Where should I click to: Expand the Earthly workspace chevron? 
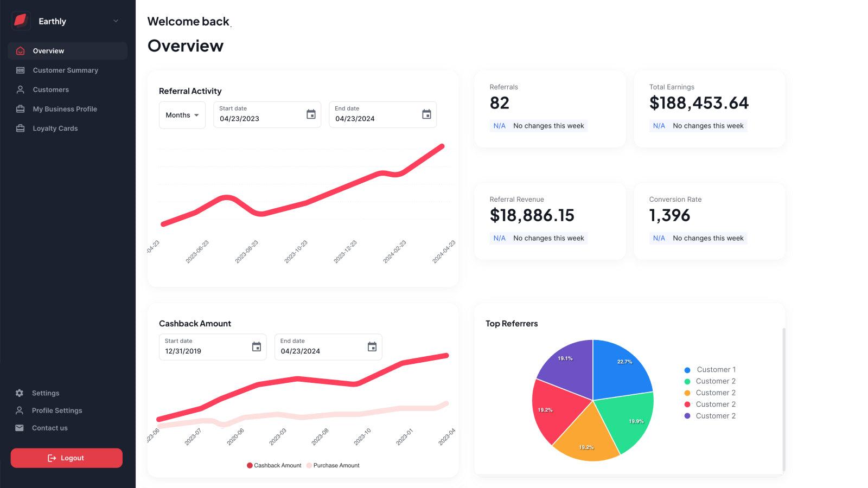(115, 21)
